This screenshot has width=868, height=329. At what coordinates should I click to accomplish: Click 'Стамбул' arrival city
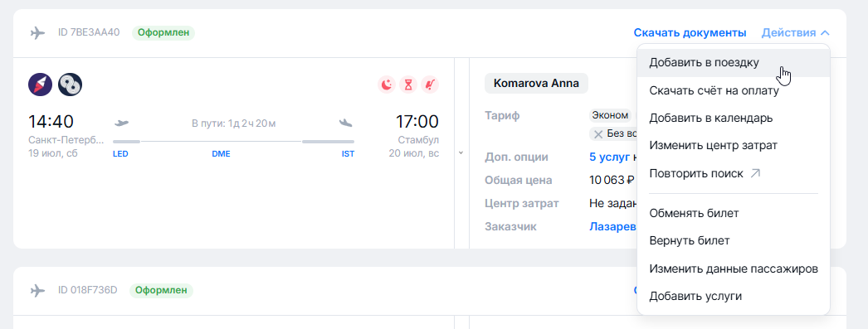click(418, 140)
